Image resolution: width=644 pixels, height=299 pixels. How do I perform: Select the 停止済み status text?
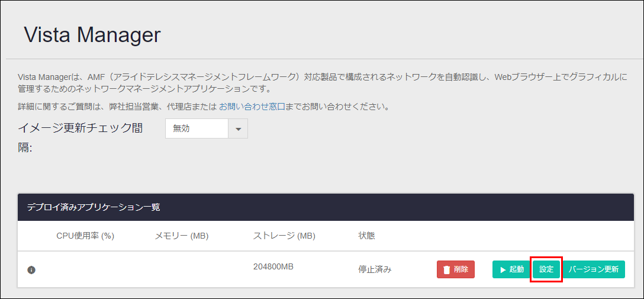[x=375, y=270]
